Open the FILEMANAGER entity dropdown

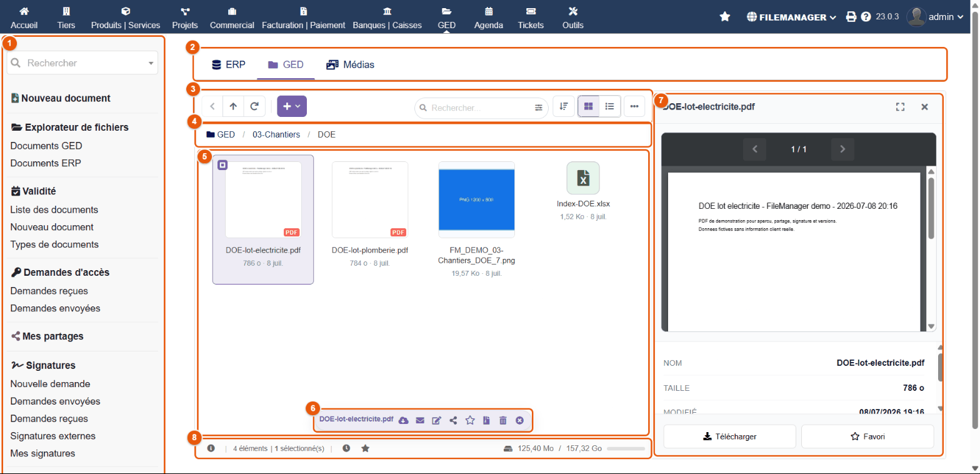pyautogui.click(x=791, y=17)
